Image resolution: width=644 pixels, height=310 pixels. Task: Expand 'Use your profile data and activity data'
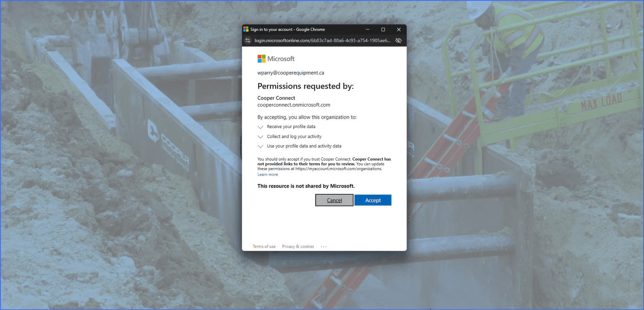260,146
